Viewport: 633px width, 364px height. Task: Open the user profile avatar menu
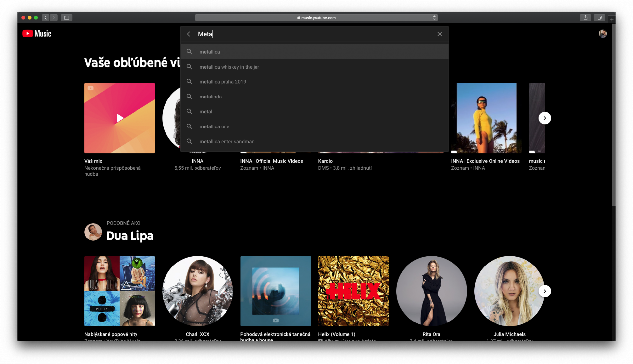click(603, 34)
